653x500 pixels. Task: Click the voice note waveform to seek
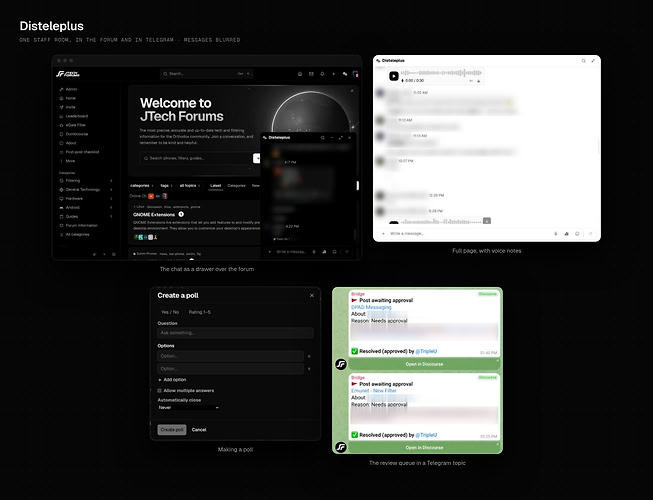pos(441,73)
